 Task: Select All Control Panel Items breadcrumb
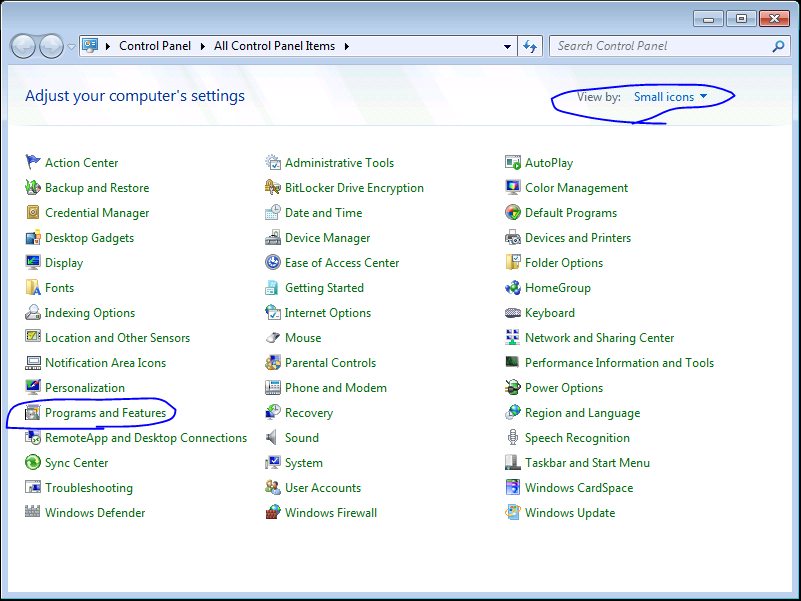pyautogui.click(x=274, y=46)
